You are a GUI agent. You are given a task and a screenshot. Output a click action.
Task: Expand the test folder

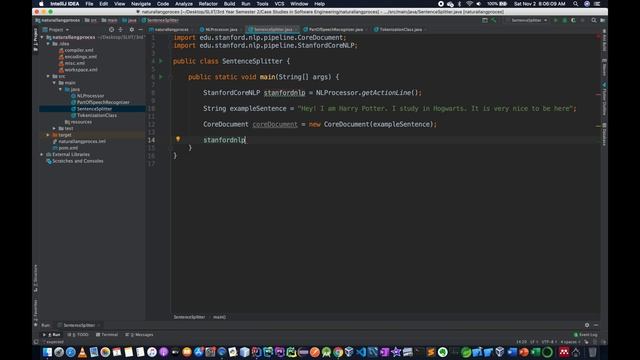click(55, 129)
